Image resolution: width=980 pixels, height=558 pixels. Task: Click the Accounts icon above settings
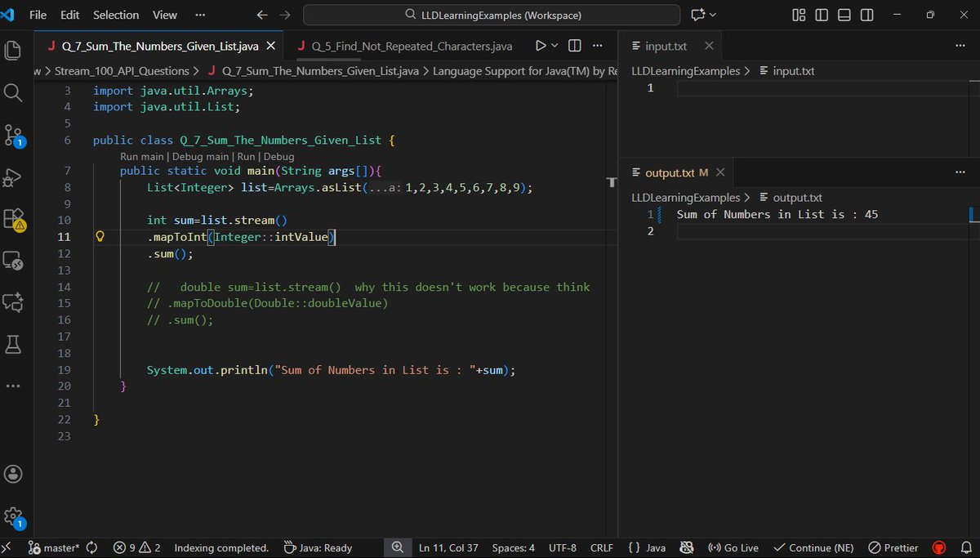[x=13, y=473]
